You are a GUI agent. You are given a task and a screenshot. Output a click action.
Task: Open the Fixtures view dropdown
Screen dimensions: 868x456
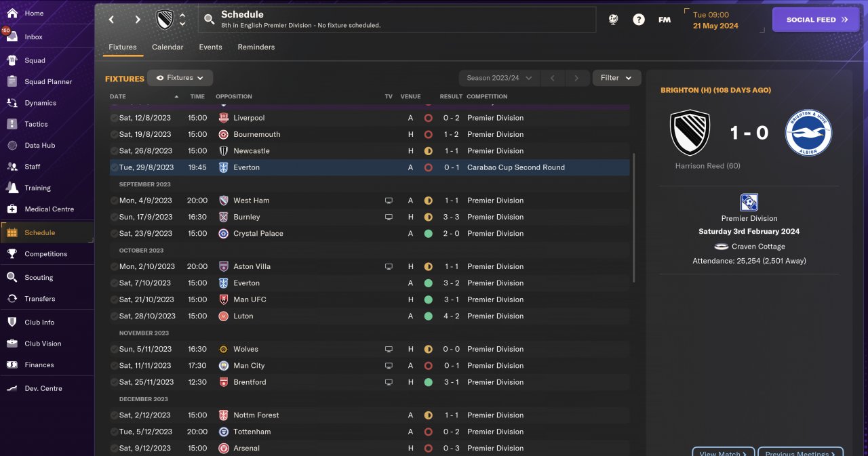(180, 78)
